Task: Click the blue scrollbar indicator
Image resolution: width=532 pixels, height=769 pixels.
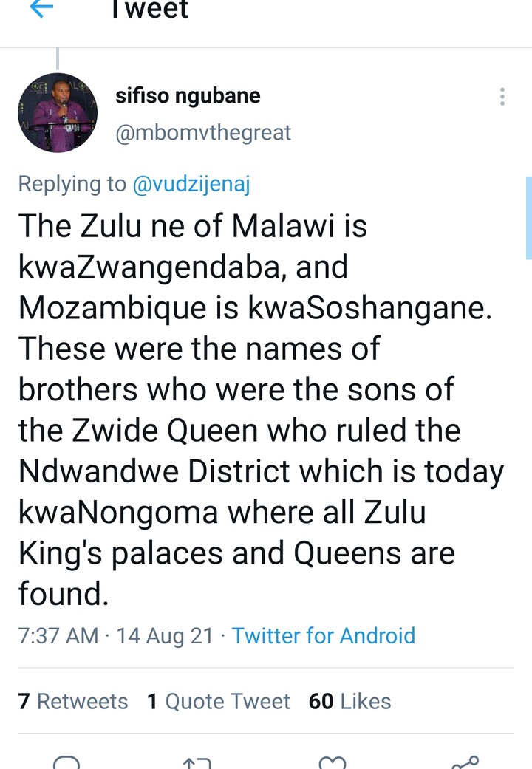Action: click(528, 218)
